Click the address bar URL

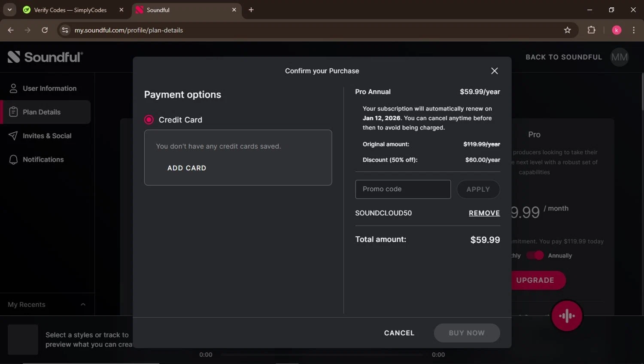point(129,30)
